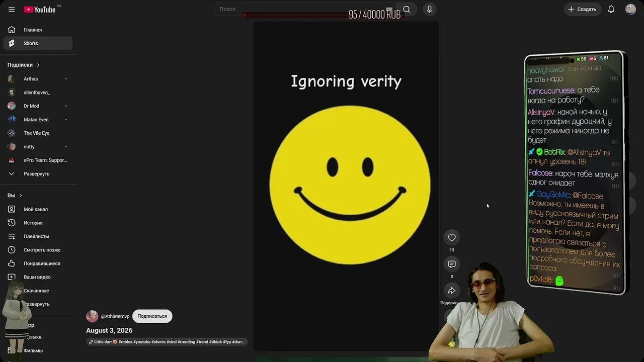Open the account avatar menu

click(630, 9)
